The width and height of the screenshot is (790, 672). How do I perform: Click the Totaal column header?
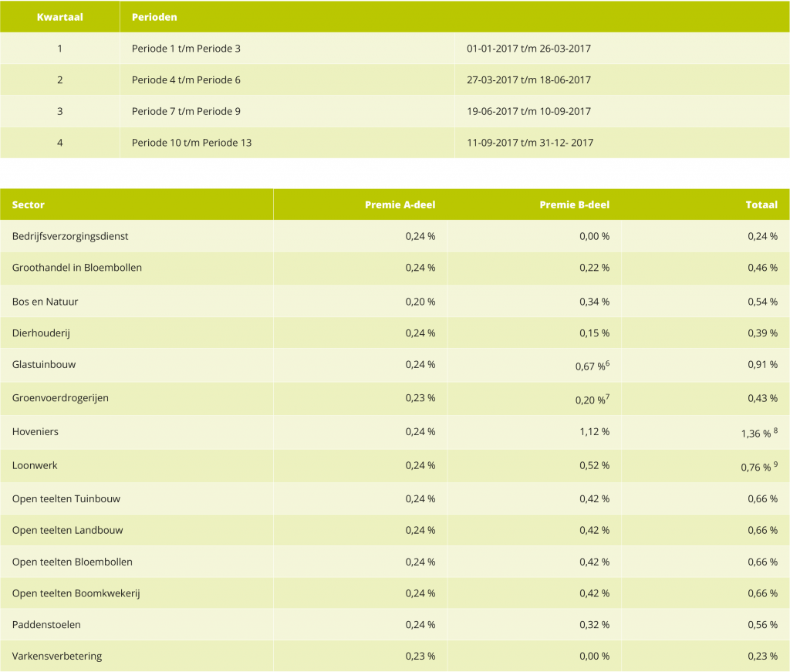pos(761,205)
